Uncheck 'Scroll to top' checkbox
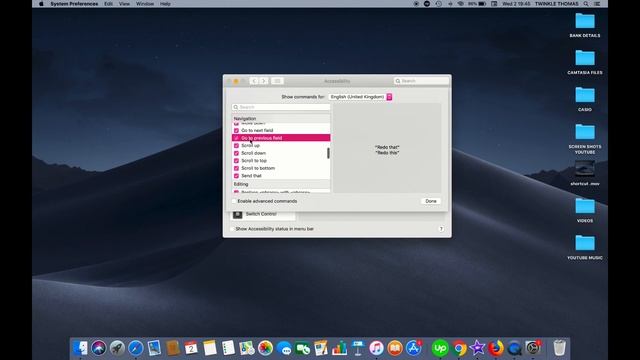Viewport: 640px width, 360px height. (236, 161)
